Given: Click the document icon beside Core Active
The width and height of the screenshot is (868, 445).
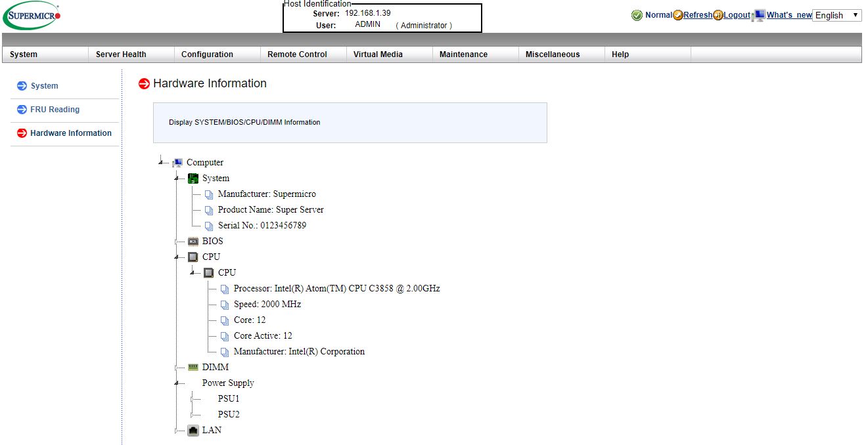Looking at the screenshot, I should (x=225, y=336).
